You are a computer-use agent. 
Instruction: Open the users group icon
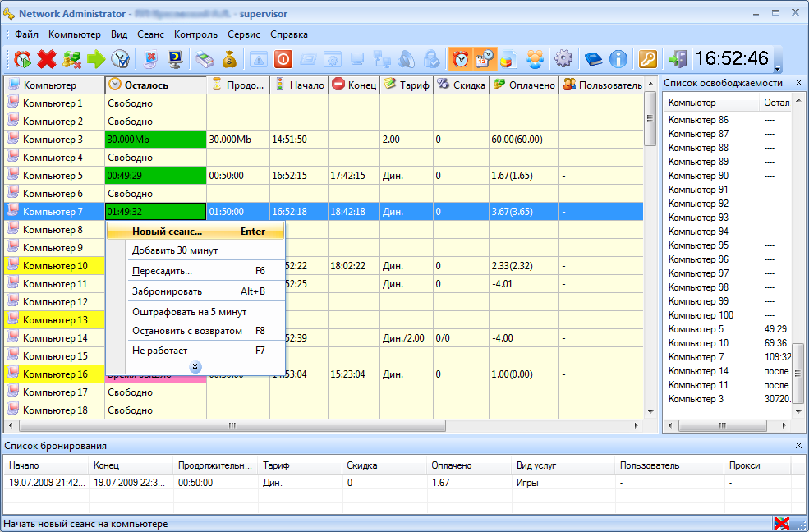pos(535,59)
